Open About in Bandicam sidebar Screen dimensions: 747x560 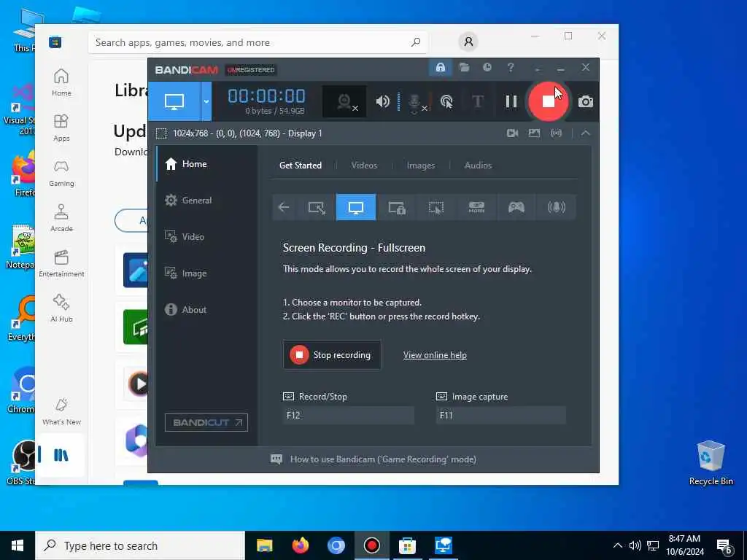[x=206, y=309]
